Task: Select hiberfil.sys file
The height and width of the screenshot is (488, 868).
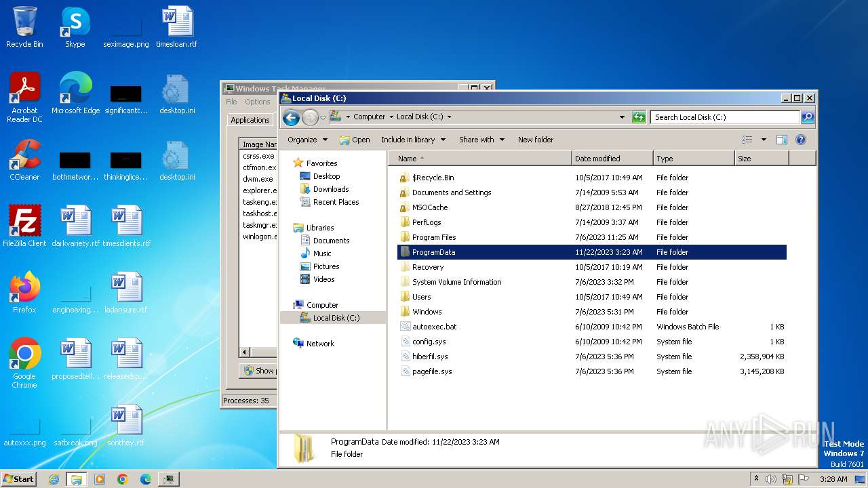Action: (x=592, y=357)
